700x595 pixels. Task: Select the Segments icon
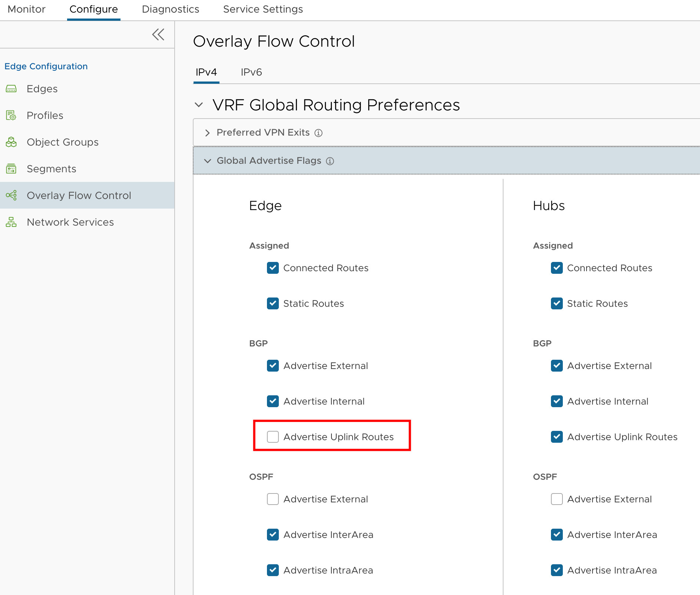click(11, 169)
